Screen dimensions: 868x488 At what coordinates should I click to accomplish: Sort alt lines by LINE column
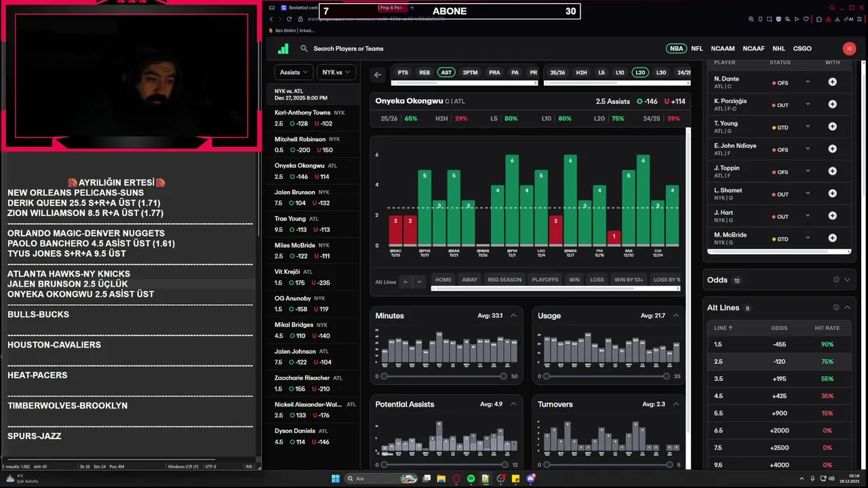pyautogui.click(x=724, y=328)
